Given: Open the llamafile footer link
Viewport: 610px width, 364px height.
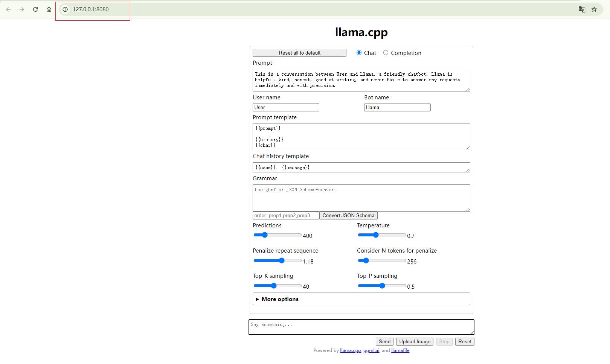Looking at the screenshot, I should coord(400,350).
